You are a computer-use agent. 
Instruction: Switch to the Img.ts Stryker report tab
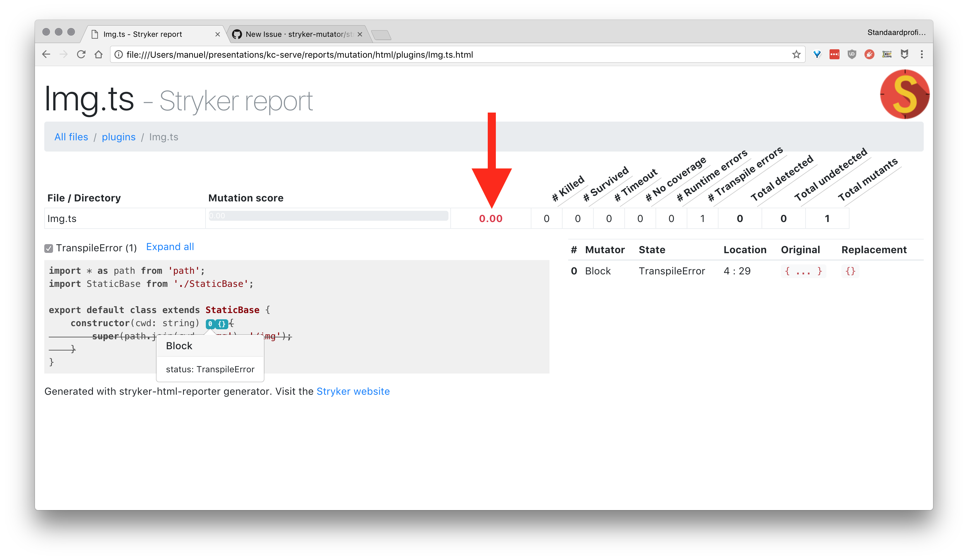(154, 34)
